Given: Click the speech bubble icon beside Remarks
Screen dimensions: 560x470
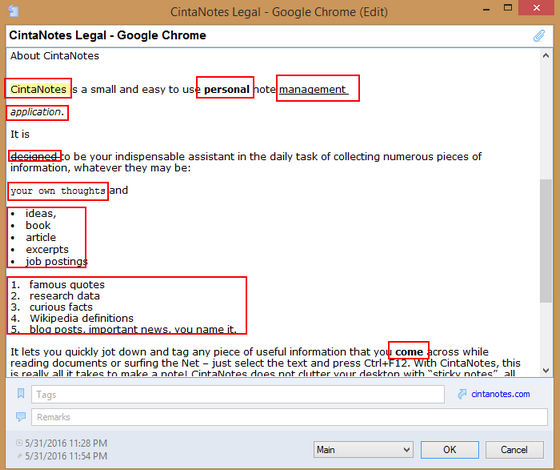Looking at the screenshot, I should pyautogui.click(x=21, y=417).
